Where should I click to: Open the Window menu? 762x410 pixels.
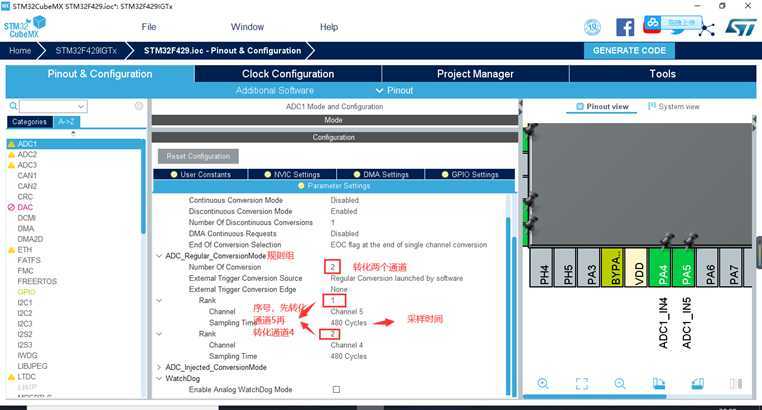[x=247, y=27]
